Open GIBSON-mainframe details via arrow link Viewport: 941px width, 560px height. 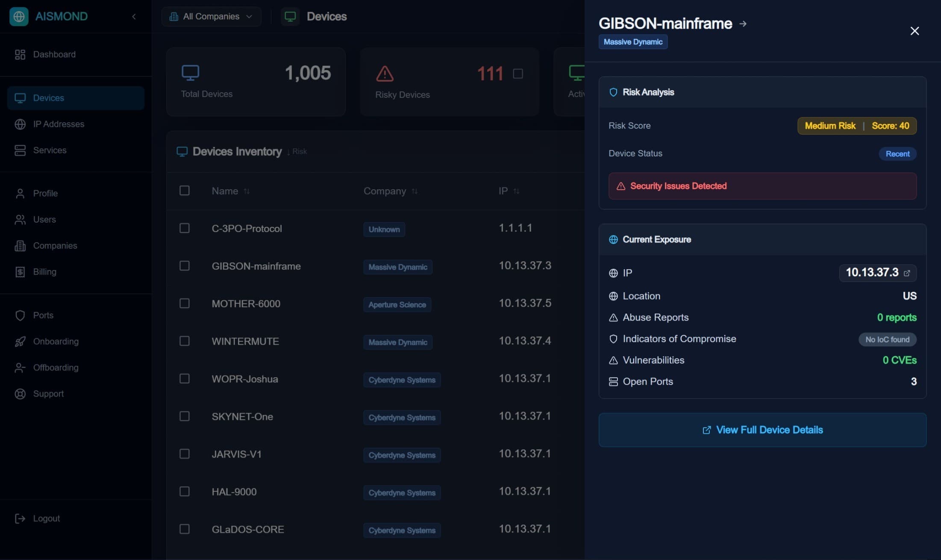click(x=743, y=24)
